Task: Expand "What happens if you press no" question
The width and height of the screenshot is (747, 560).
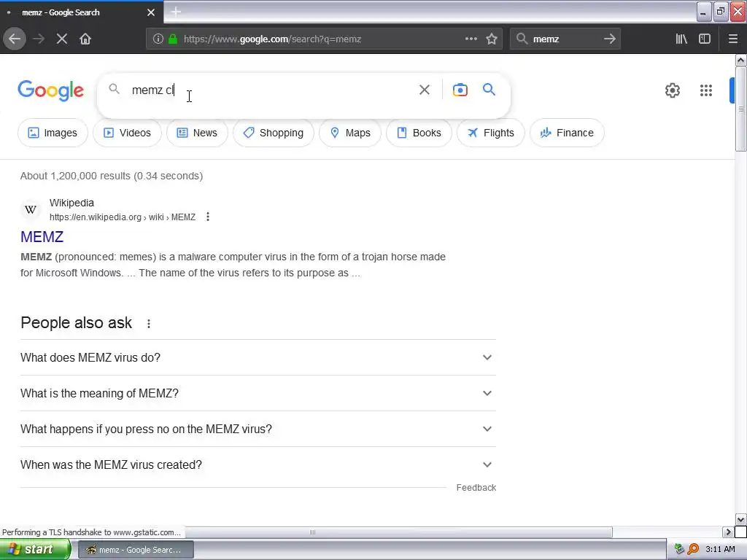Action: click(258, 429)
